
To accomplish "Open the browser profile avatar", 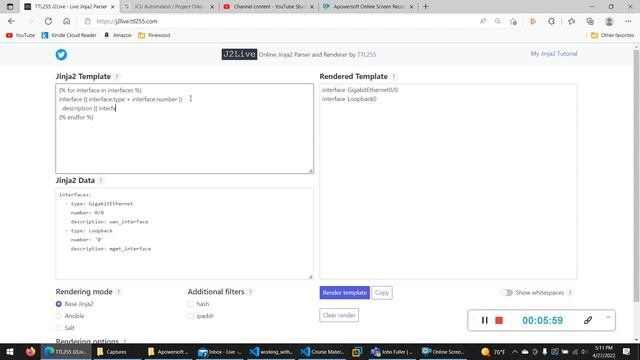I will [609, 21].
